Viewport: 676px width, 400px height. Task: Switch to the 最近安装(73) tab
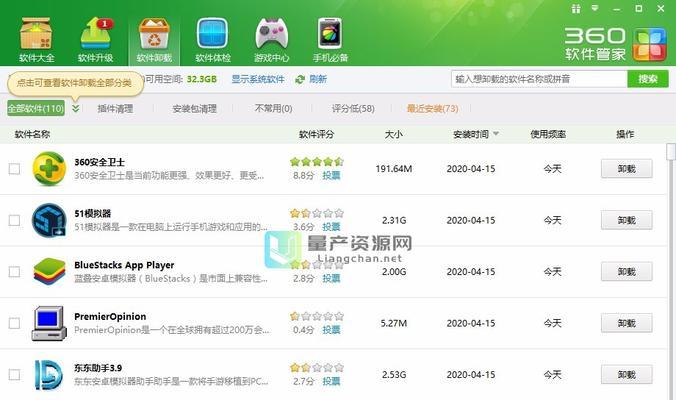pos(432,109)
